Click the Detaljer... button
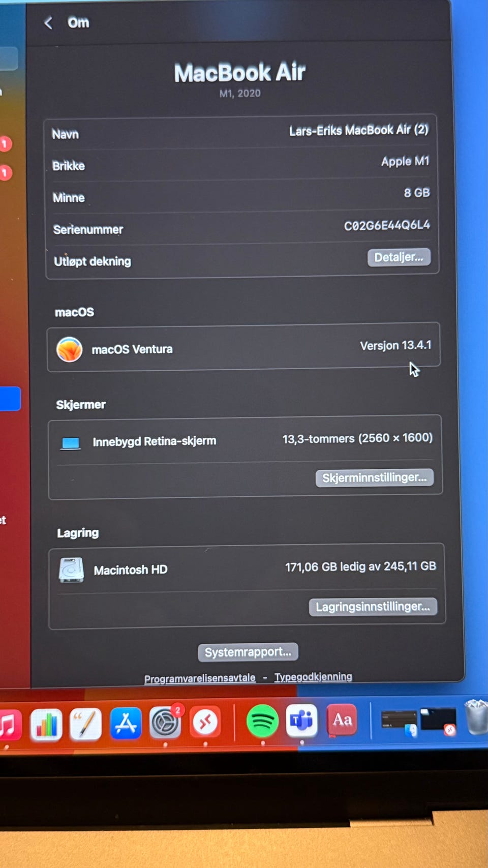The width and height of the screenshot is (488, 868). point(399,257)
